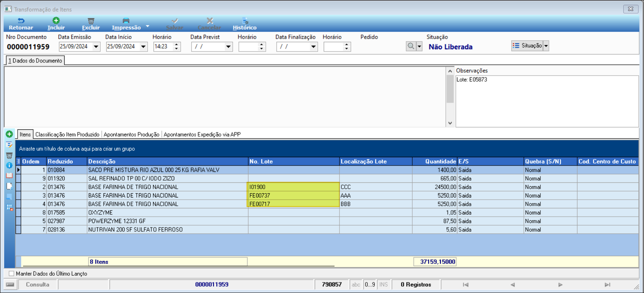Click the Situação button
This screenshot has height=293, width=644.
[x=527, y=46]
